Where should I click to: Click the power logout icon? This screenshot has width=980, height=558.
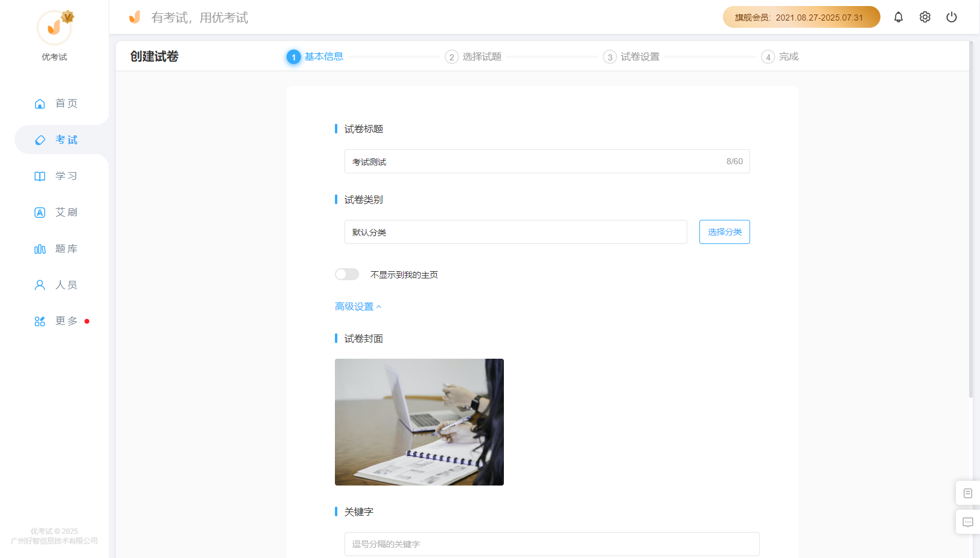(x=952, y=17)
